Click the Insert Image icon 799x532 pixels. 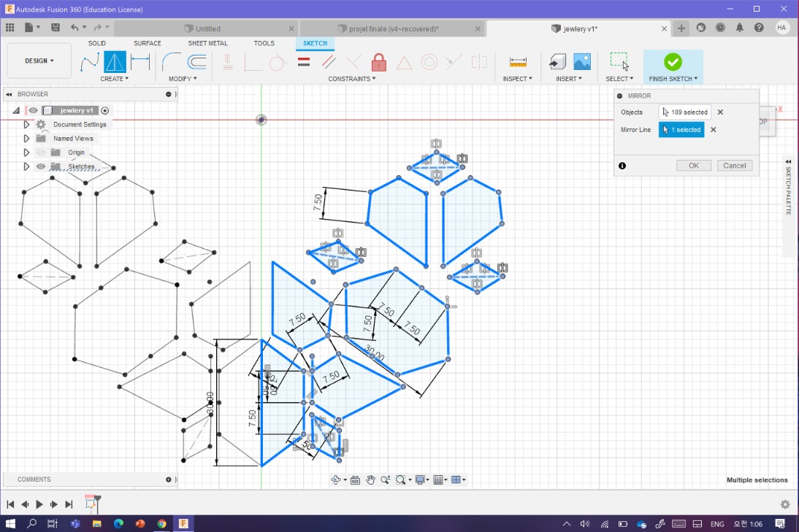[x=582, y=62]
